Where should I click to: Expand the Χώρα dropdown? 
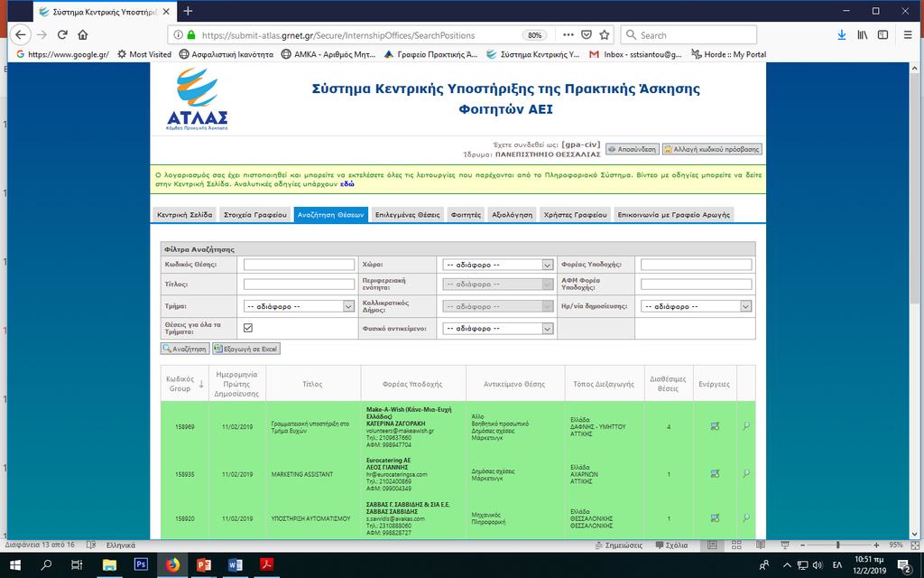[x=498, y=265]
